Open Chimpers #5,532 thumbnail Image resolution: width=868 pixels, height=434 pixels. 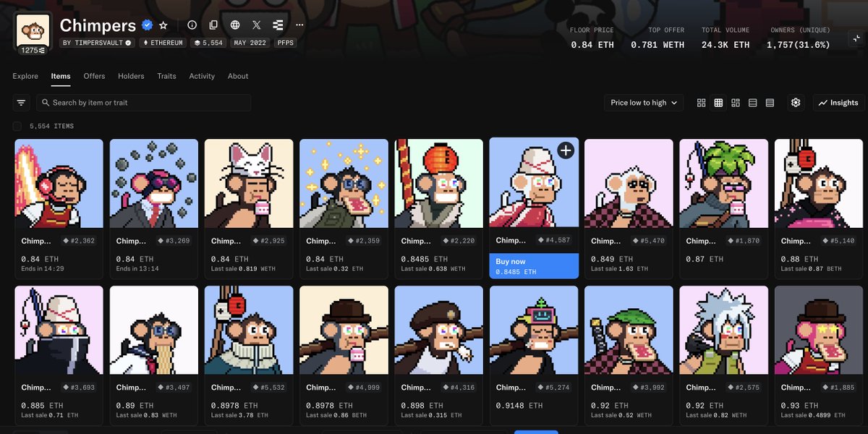[249, 330]
